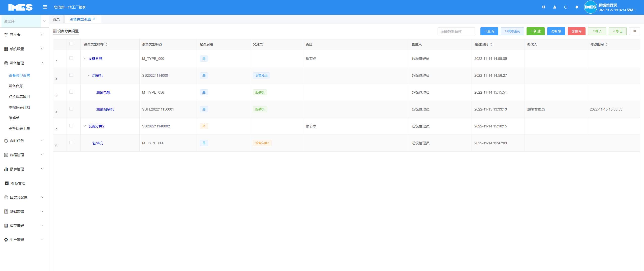The width and height of the screenshot is (644, 271).
Task: Sort by 设备类型名称 column arrows
Action: [107, 44]
